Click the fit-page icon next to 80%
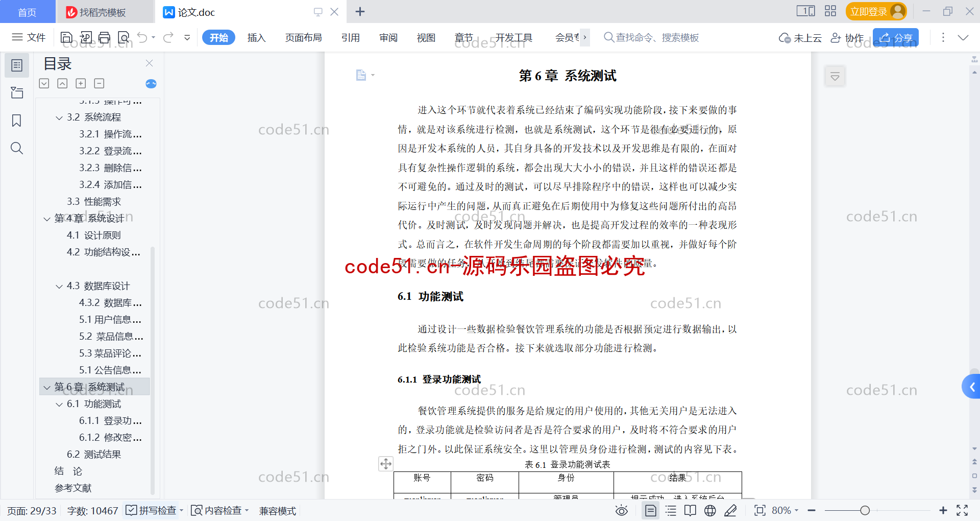The image size is (980, 521). 760,510
